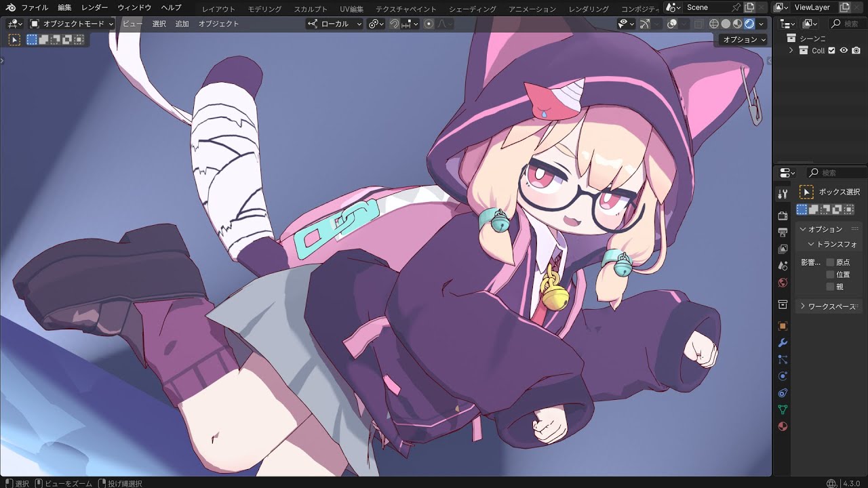Viewport: 868px width, 488px height.
Task: Click the ViewLayer name field
Action: click(x=814, y=7)
